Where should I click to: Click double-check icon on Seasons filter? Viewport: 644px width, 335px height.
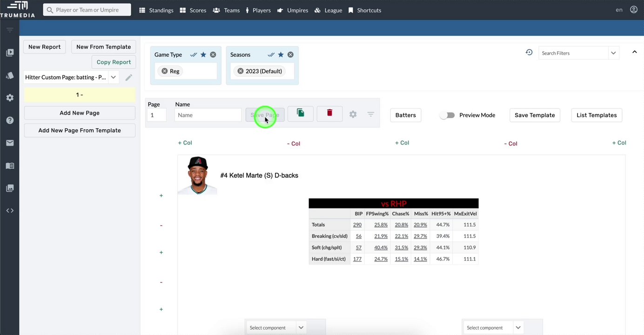[x=271, y=54]
